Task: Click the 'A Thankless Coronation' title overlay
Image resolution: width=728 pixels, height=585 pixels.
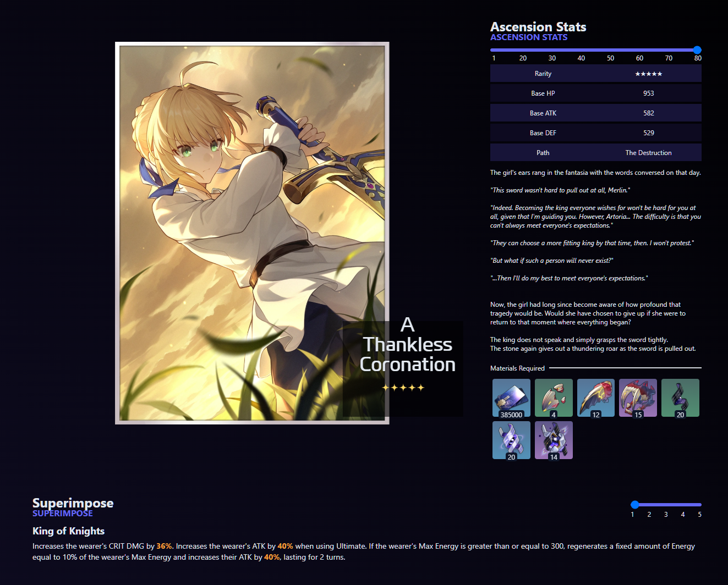Action: point(407,345)
